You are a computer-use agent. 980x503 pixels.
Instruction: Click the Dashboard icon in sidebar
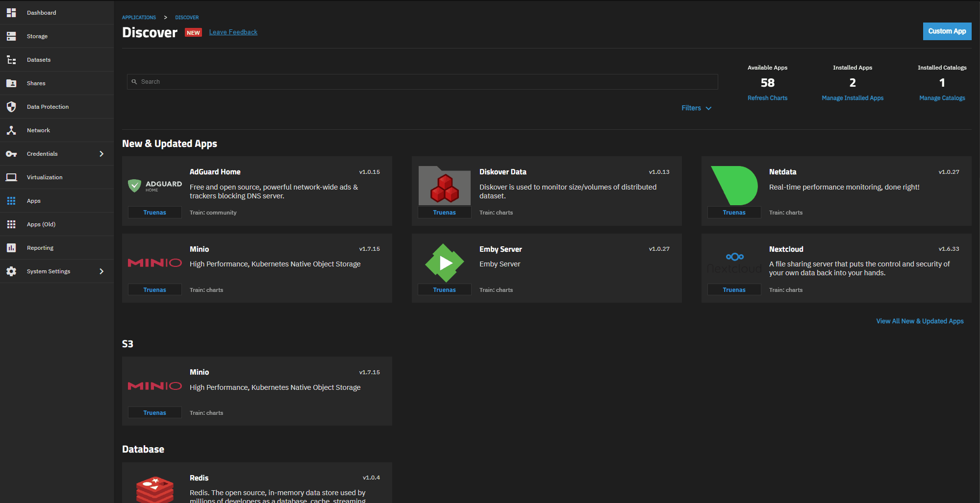point(11,13)
